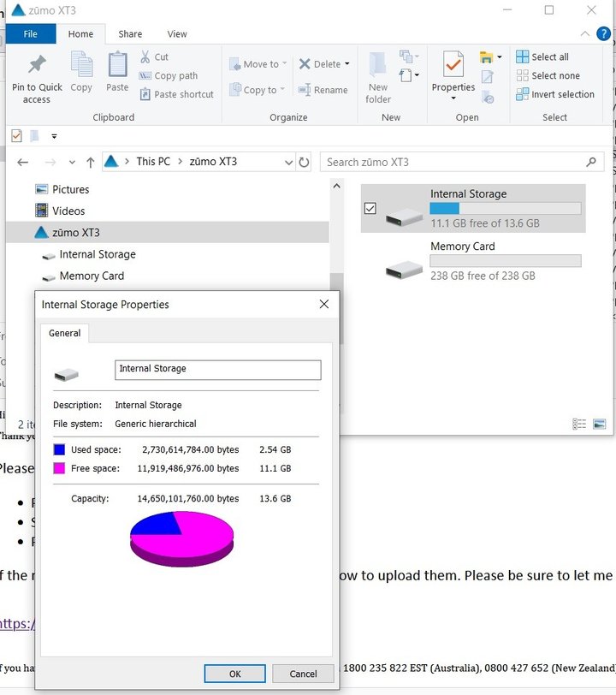Switch to the View ribbon tab
Screen dimensions: 616x695
coord(177,33)
